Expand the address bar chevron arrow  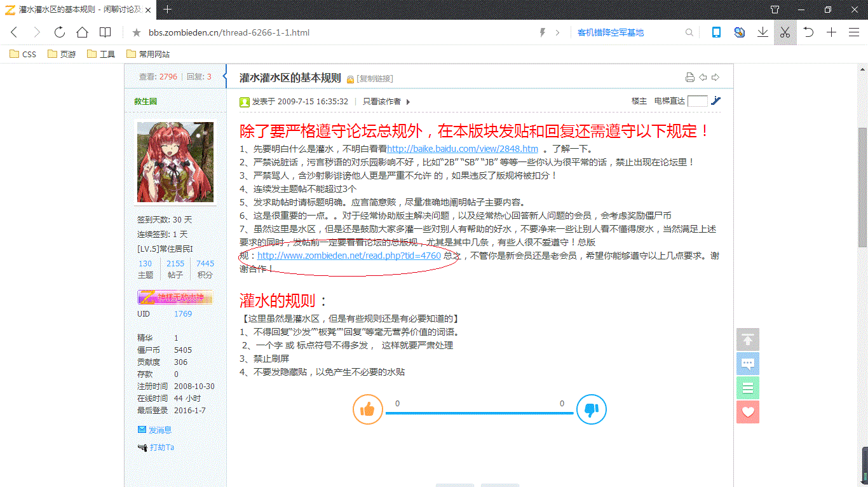pos(558,32)
